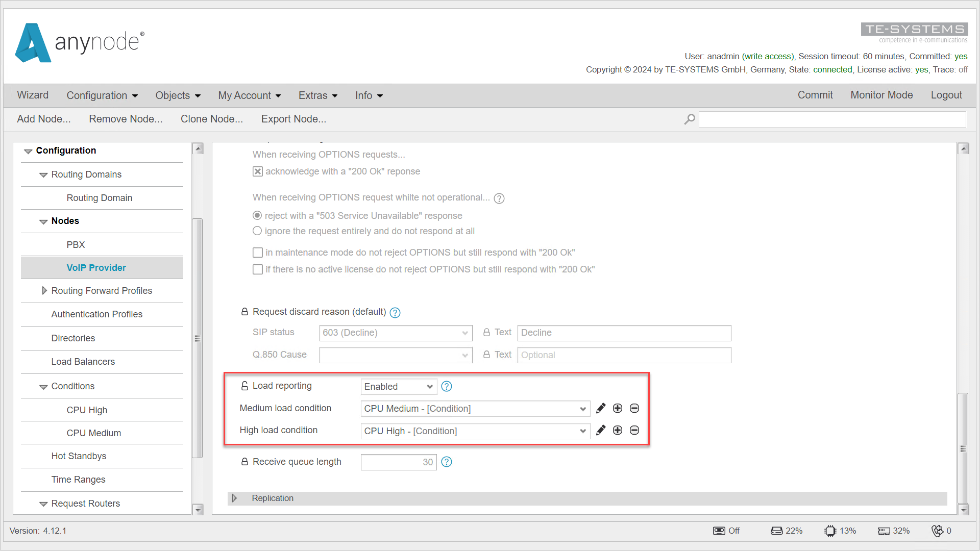Viewport: 980px width, 551px height.
Task: Collapse the Conditions tree node
Action: [43, 387]
